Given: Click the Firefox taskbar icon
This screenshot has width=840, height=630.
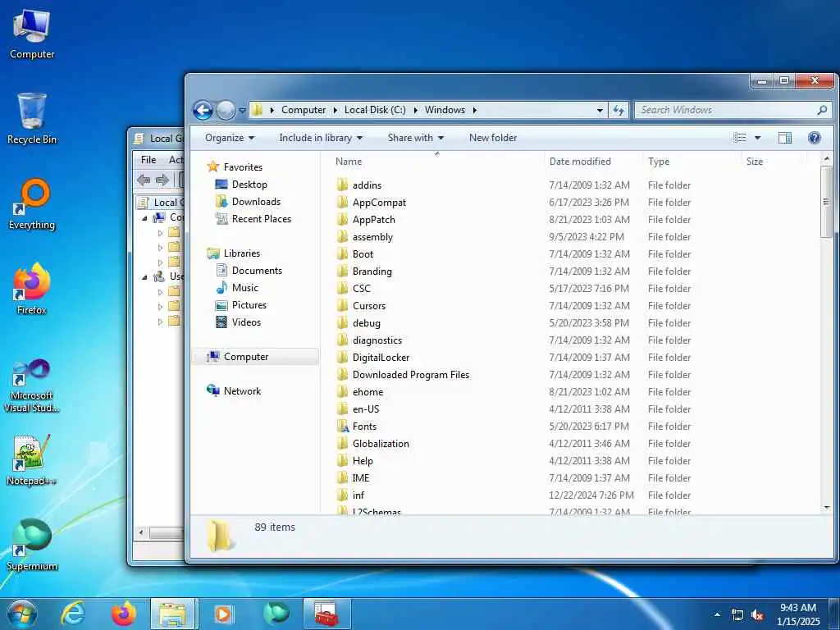Looking at the screenshot, I should pyautogui.click(x=124, y=614).
